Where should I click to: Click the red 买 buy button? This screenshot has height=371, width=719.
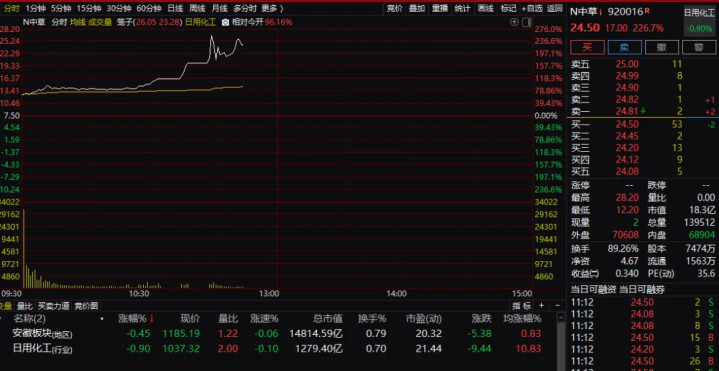point(587,47)
